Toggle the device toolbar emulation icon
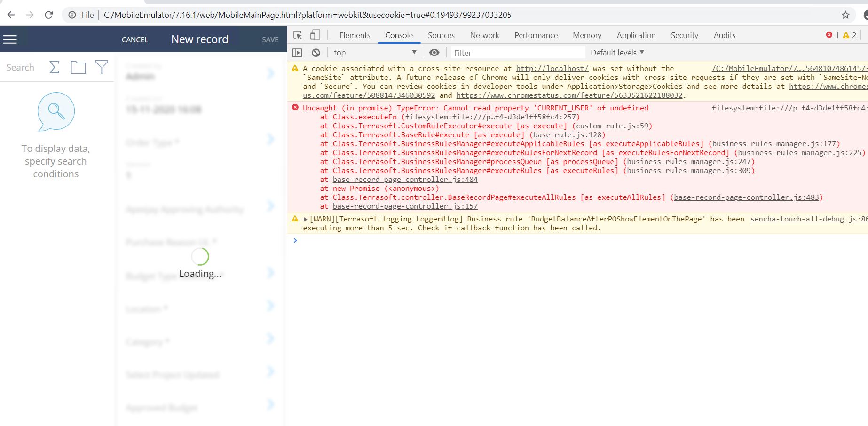Screen dimensions: 868x426 pos(315,35)
